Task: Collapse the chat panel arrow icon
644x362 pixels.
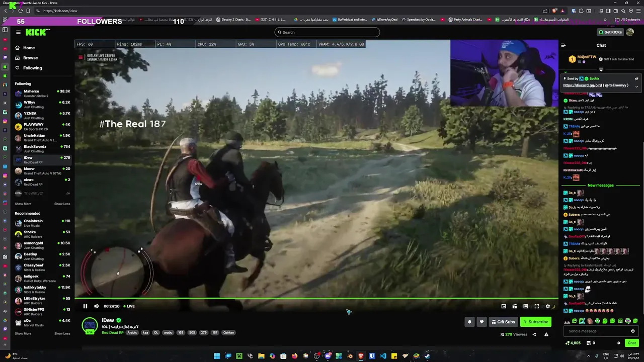Action: click(563, 45)
